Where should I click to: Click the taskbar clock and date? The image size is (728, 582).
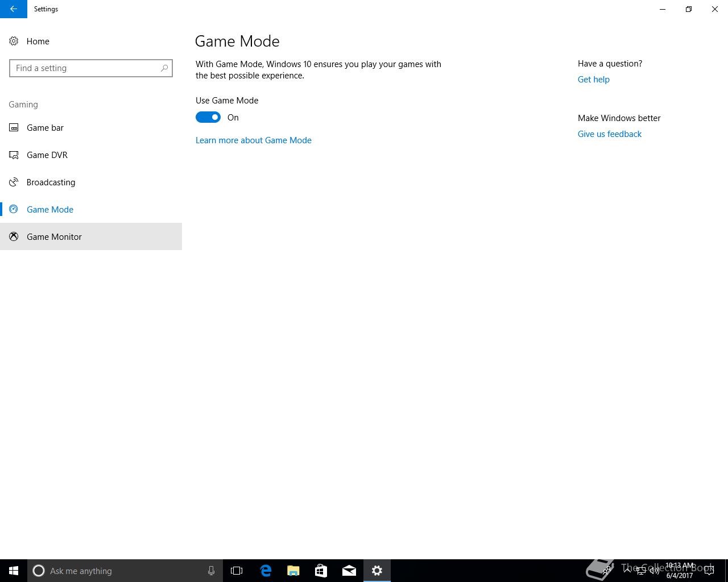(680, 571)
